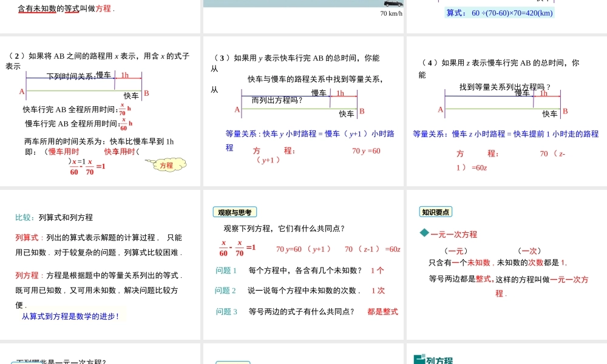Select the 知识要点 slide thumbnail

(x=507, y=265)
